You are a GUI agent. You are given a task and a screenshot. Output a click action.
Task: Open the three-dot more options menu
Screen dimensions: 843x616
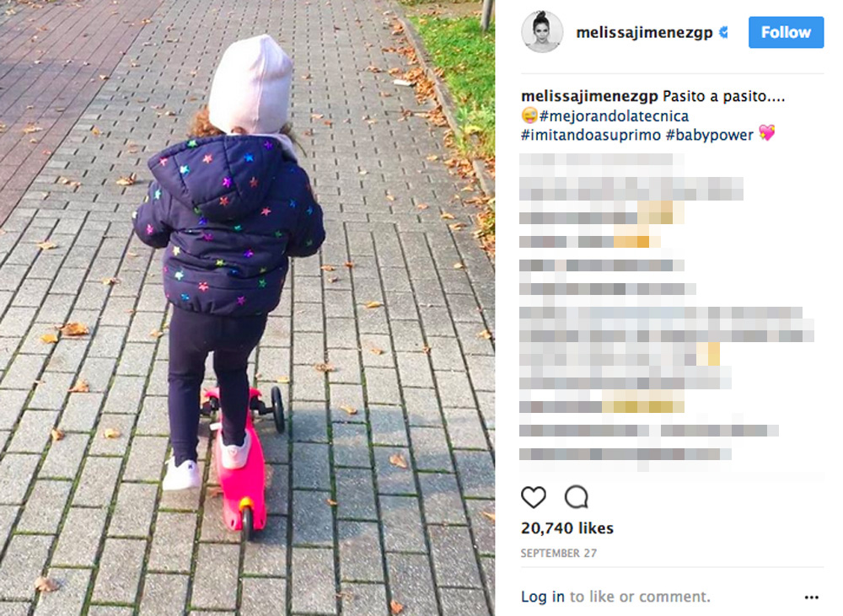tap(811, 597)
